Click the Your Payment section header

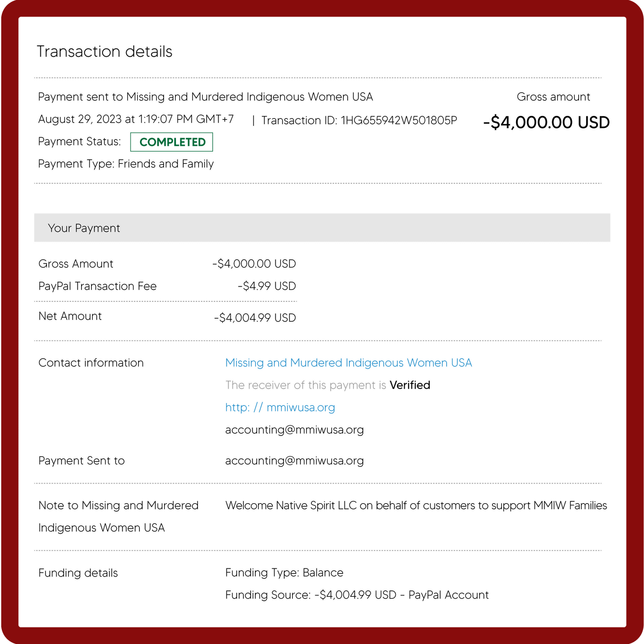[84, 228]
